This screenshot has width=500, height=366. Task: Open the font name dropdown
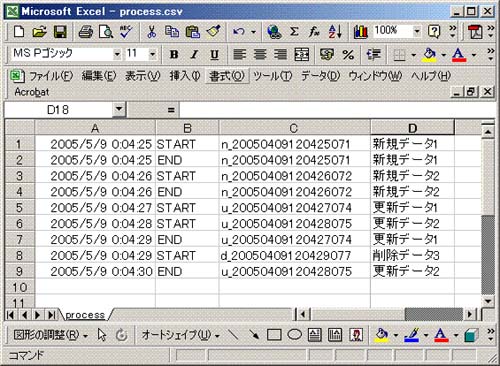117,54
